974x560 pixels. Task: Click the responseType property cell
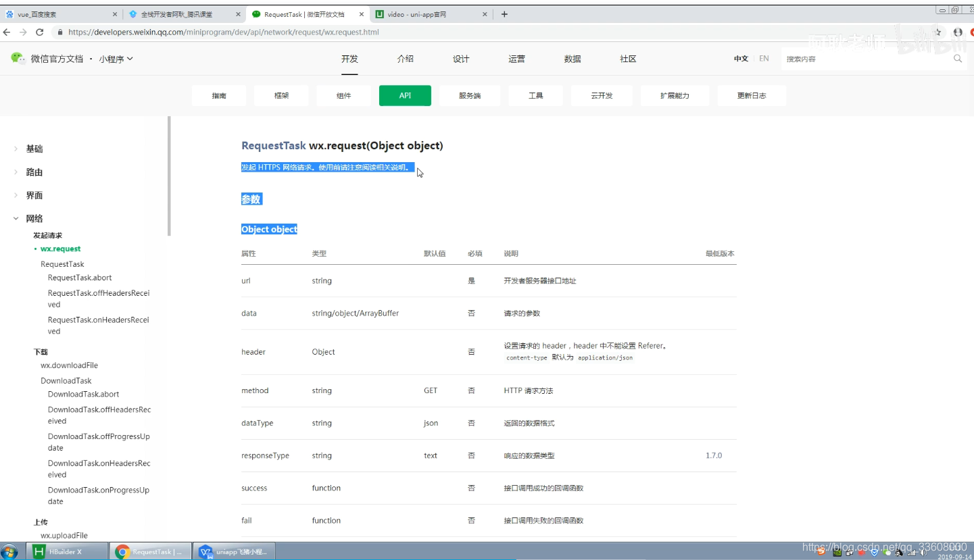[x=265, y=456]
